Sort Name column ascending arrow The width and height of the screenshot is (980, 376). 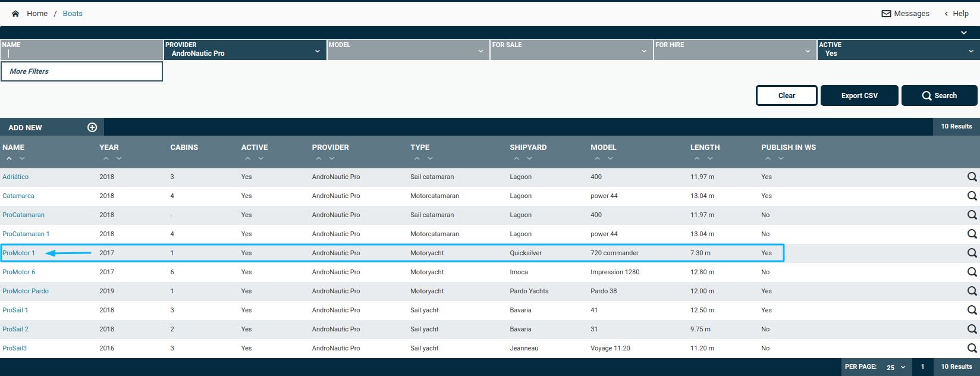[9, 158]
